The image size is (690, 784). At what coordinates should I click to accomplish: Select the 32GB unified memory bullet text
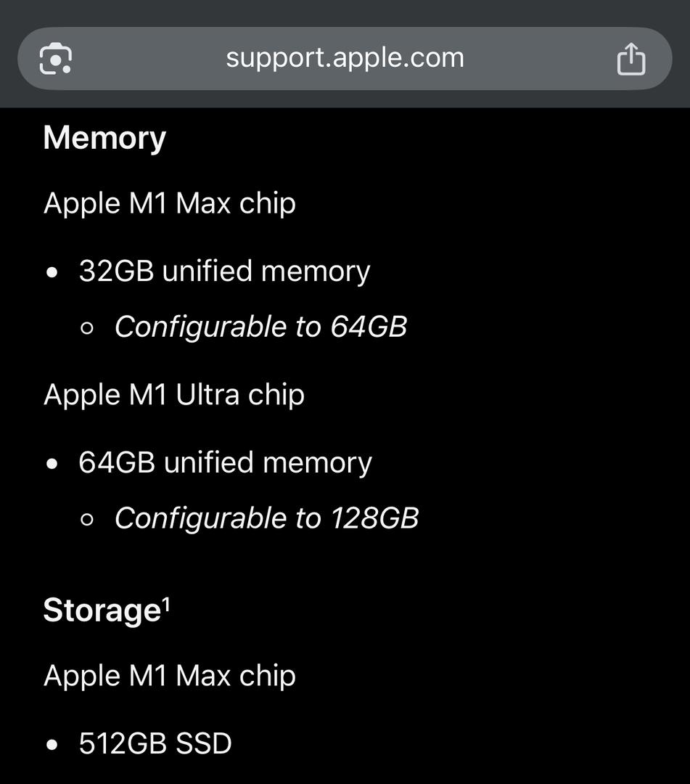pyautogui.click(x=224, y=271)
